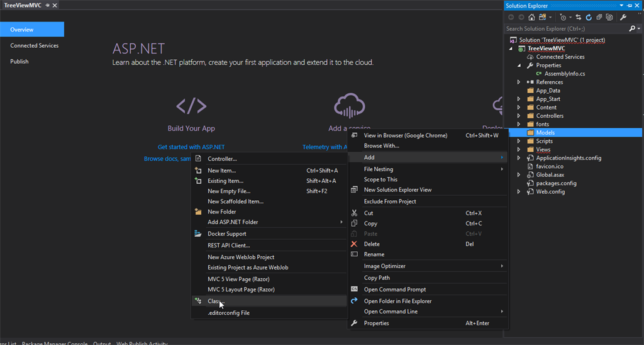Image resolution: width=644 pixels, height=345 pixels.
Task: Toggle the Show All Files icon
Action: (x=609, y=17)
